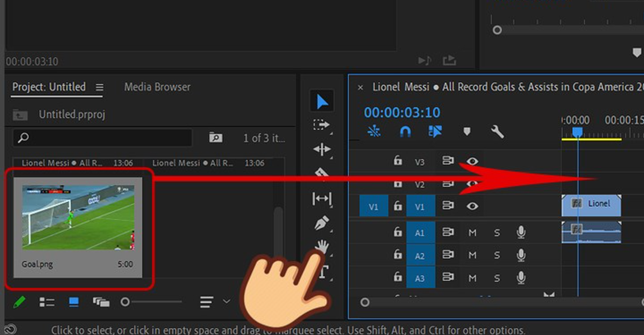Toggle A3 track targeting
The height and width of the screenshot is (335, 644).
click(420, 278)
